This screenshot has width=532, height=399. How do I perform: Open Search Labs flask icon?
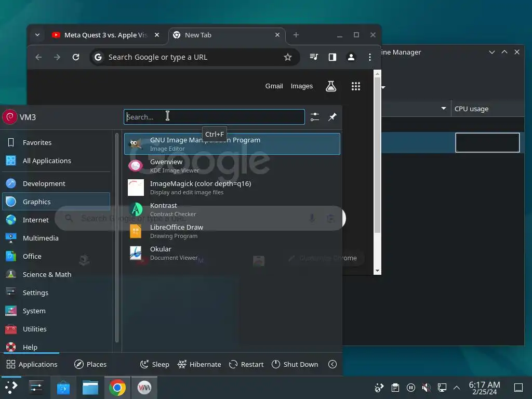[331, 86]
